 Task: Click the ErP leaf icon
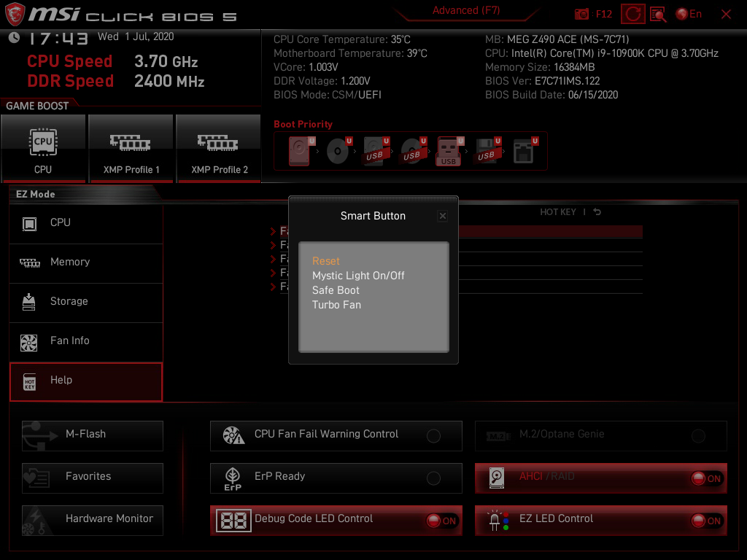[233, 478]
